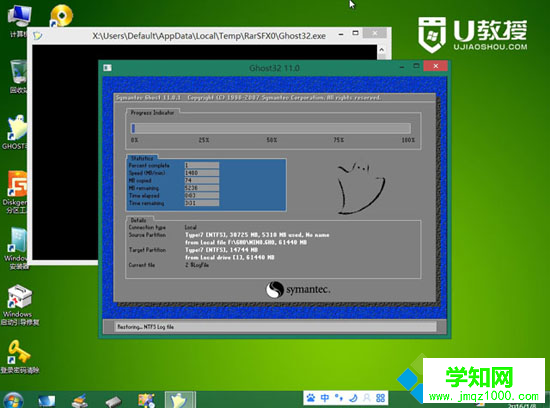This screenshot has height=408, width=550.
Task: Click the ghost mascot drawing
Action: click(x=361, y=188)
